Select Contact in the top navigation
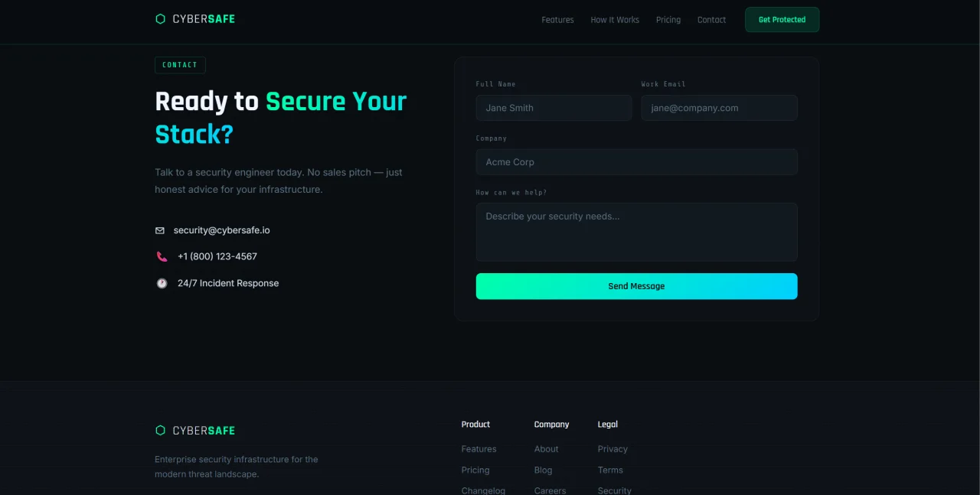The image size is (980, 495). [x=711, y=20]
